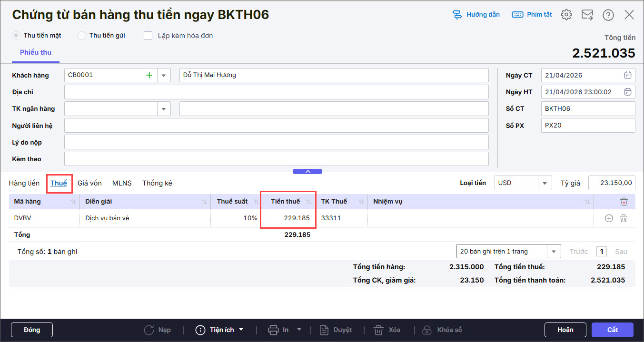Open calendar for Ngày CT field
Viewport: 644px width, 342px height.
coord(627,75)
